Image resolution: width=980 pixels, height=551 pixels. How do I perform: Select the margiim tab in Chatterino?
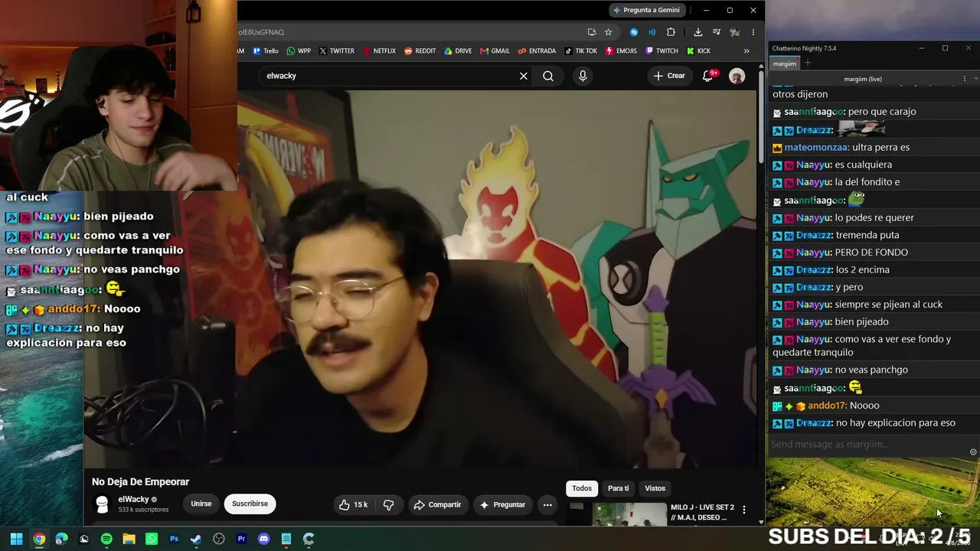click(x=784, y=64)
